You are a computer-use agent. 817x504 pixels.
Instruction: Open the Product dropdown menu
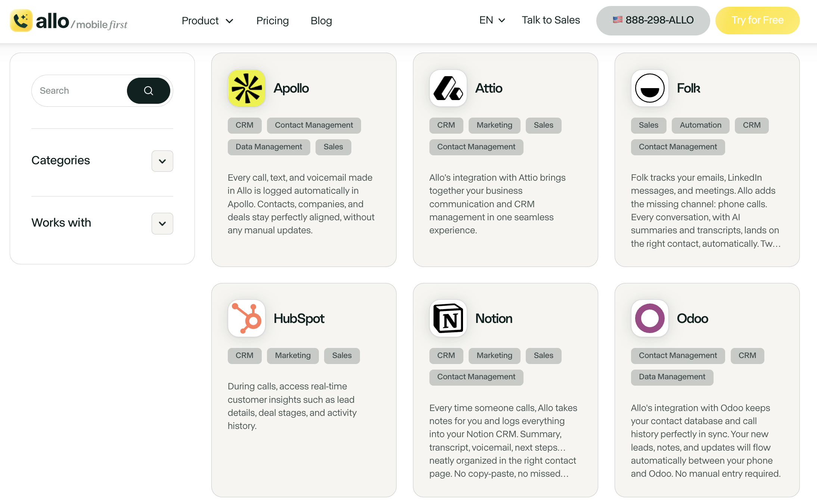[207, 21]
